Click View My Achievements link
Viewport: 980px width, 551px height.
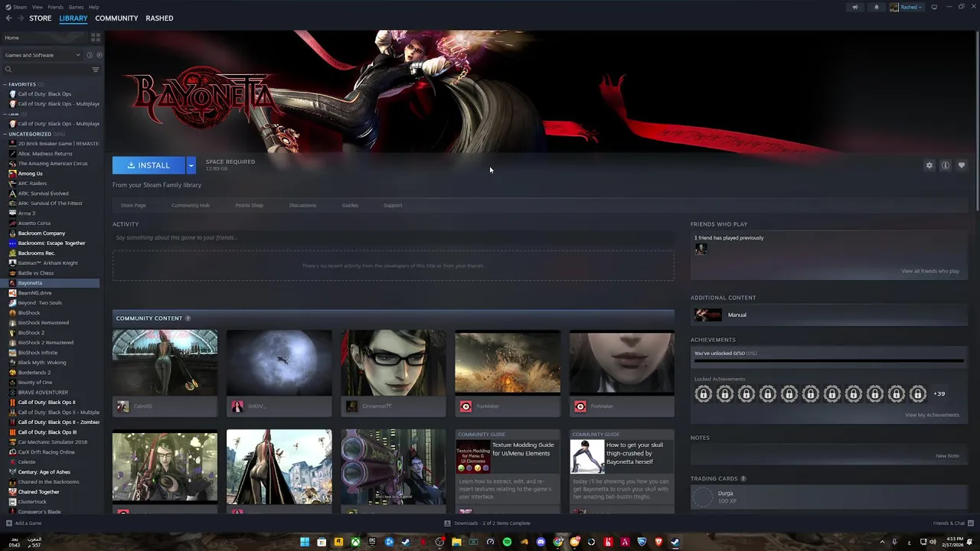(932, 415)
